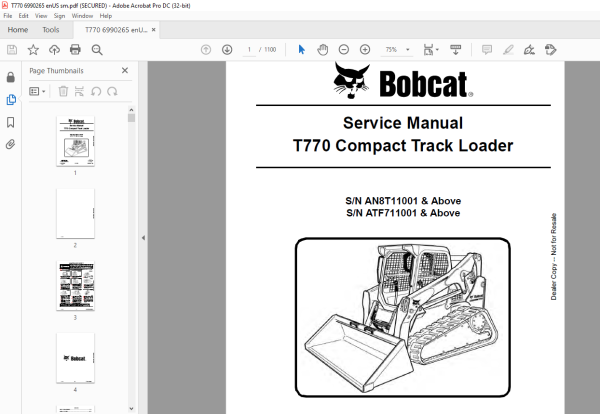Click the upload to cloud icon
The width and height of the screenshot is (600, 414).
pos(54,50)
